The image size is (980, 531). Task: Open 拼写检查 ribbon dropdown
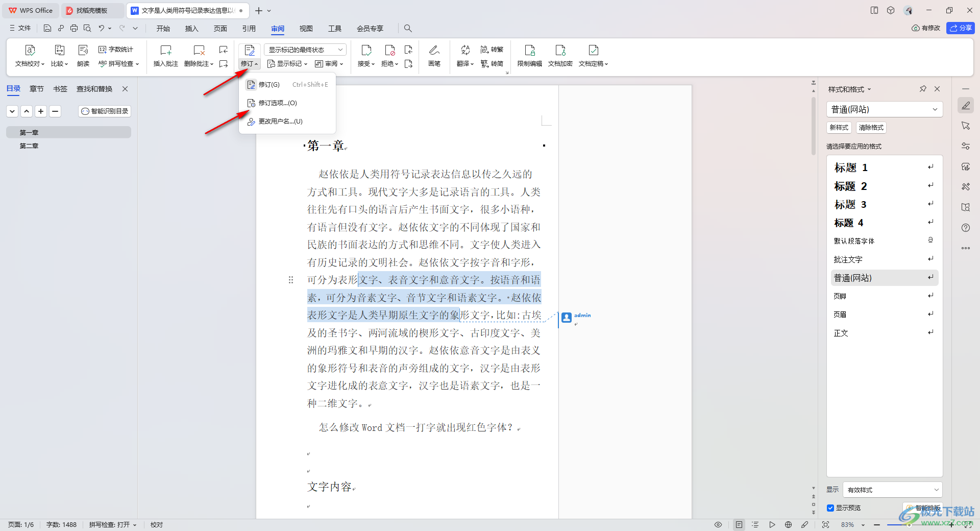pyautogui.click(x=118, y=64)
